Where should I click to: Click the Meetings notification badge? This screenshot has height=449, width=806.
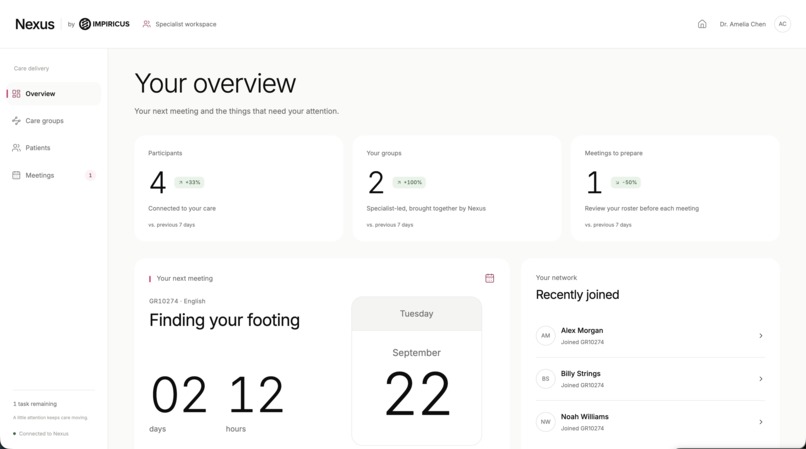[90, 175]
